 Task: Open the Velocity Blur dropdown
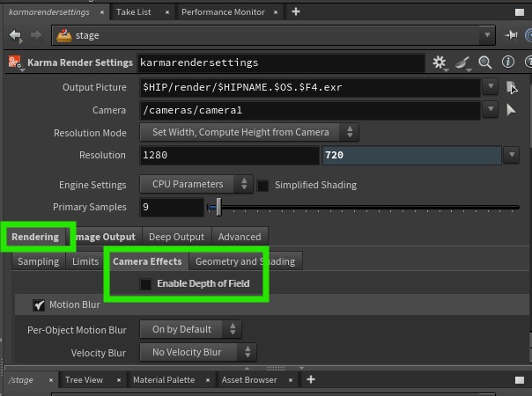pos(198,352)
